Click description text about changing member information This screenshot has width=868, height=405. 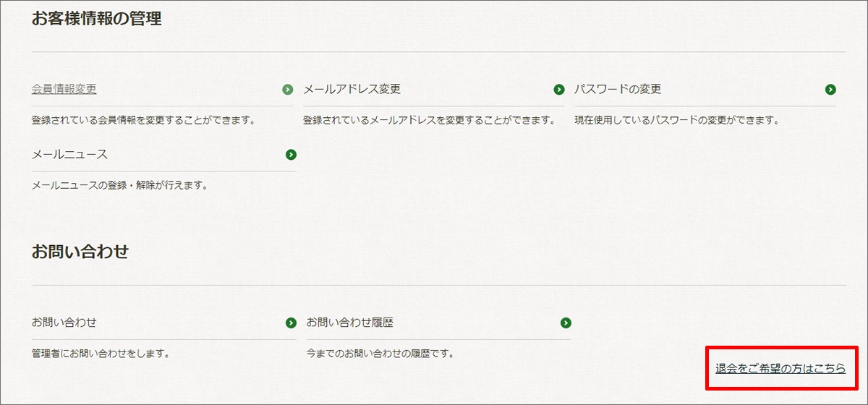coord(143,120)
